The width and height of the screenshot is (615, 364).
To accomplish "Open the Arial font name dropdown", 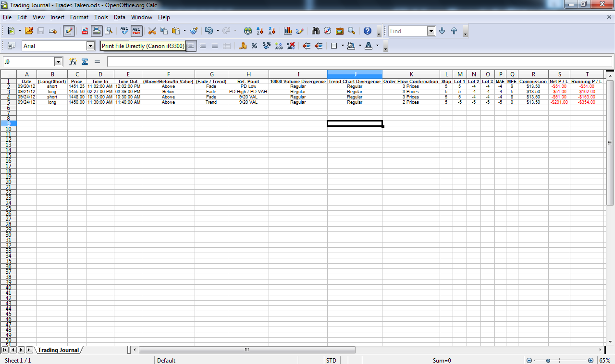I will click(x=90, y=46).
